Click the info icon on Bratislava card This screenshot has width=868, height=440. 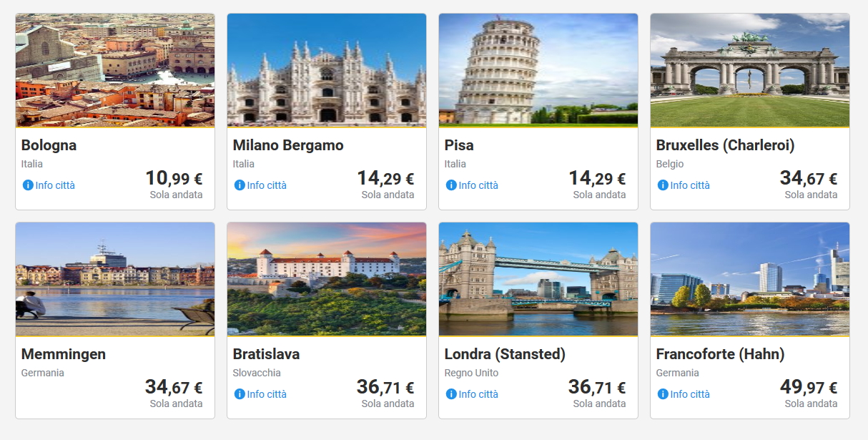[240, 394]
